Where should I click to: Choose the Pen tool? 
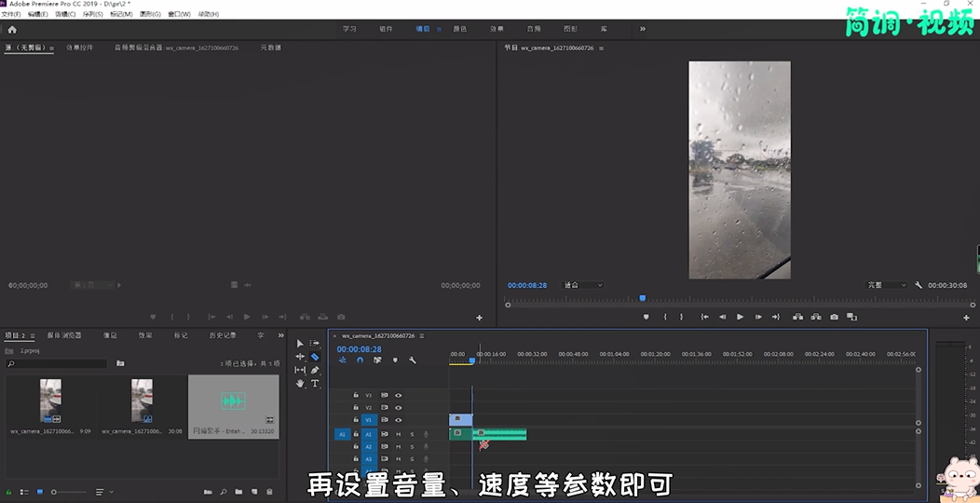click(x=315, y=370)
